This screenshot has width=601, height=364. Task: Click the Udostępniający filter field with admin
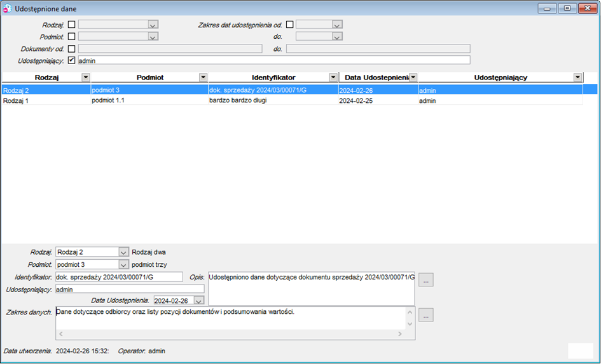274,60
